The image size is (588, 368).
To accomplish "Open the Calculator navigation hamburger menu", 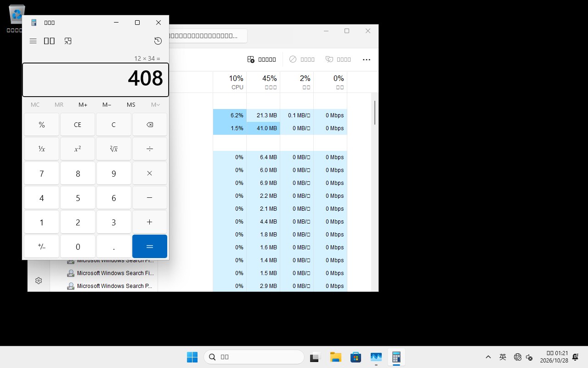I will (x=33, y=41).
